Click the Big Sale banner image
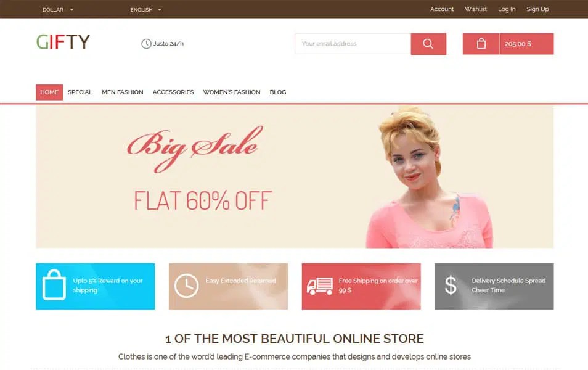 (x=295, y=176)
